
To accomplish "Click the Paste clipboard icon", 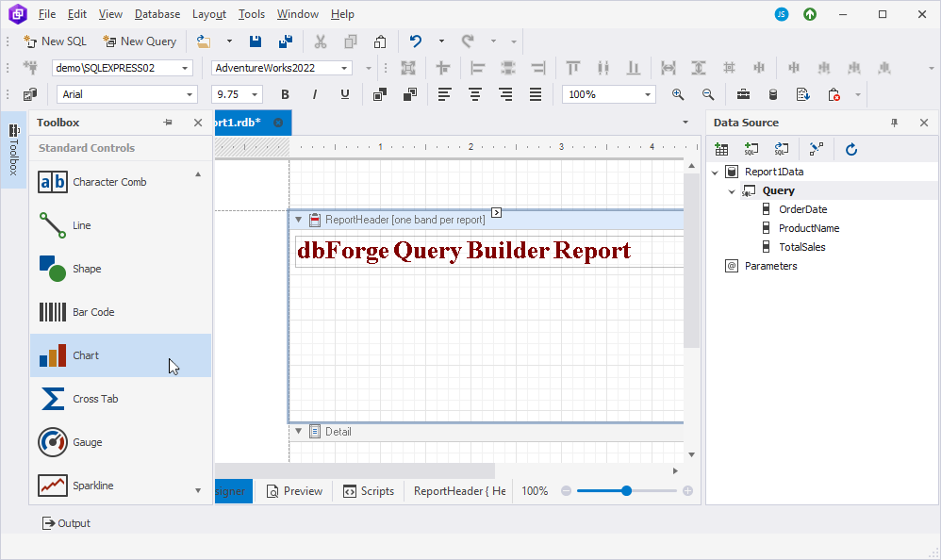I will coord(380,41).
